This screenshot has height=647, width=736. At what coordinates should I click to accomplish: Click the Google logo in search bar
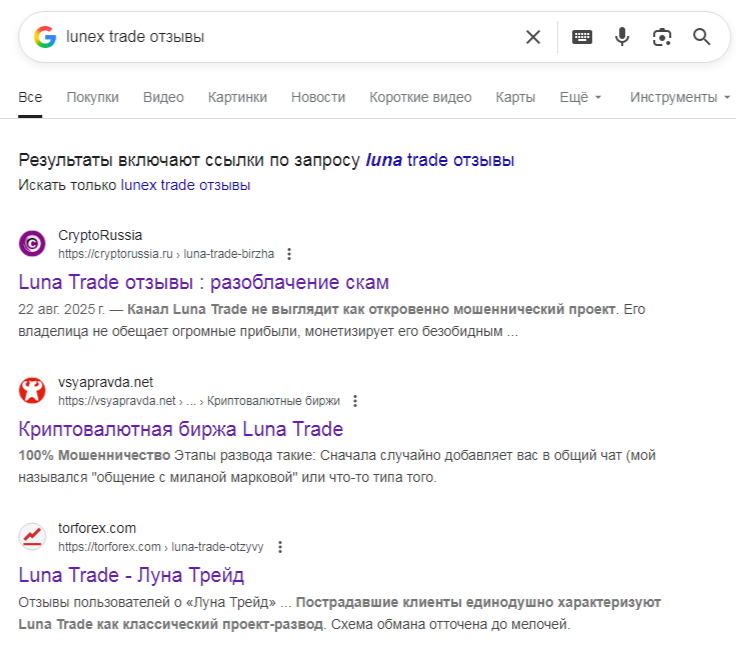[45, 37]
